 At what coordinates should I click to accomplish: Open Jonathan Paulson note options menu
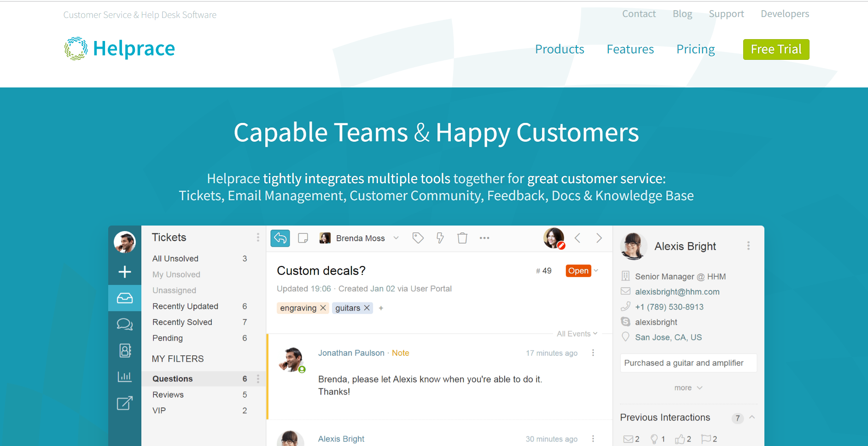tap(593, 353)
